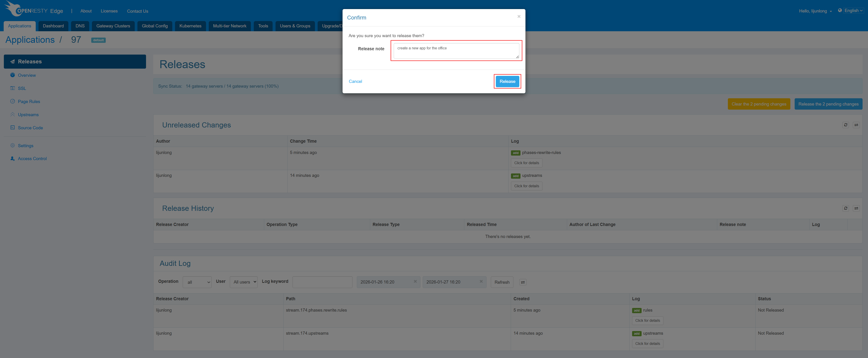Click the Overview sidebar icon
Viewport: 868px width, 358px height.
(12, 75)
